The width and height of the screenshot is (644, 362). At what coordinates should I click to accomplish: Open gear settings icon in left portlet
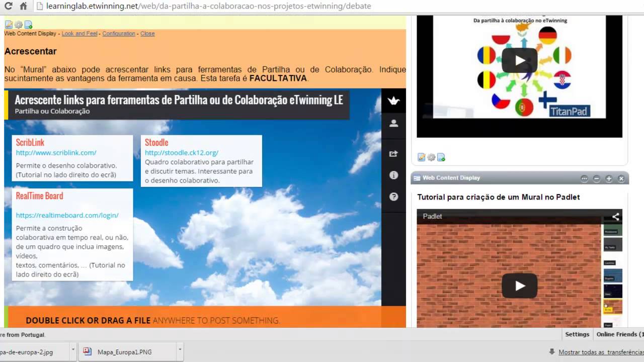point(19,25)
